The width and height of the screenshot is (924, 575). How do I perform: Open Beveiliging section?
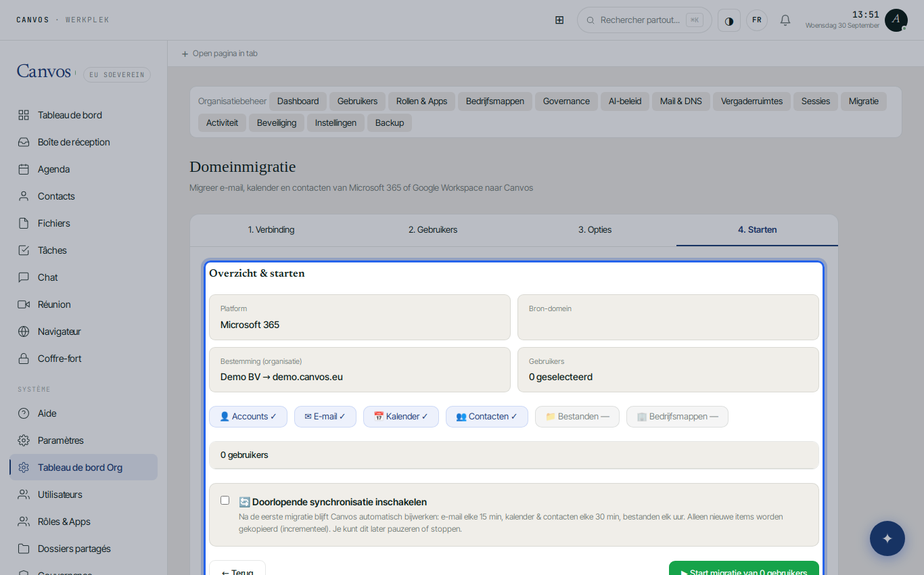[x=277, y=123]
